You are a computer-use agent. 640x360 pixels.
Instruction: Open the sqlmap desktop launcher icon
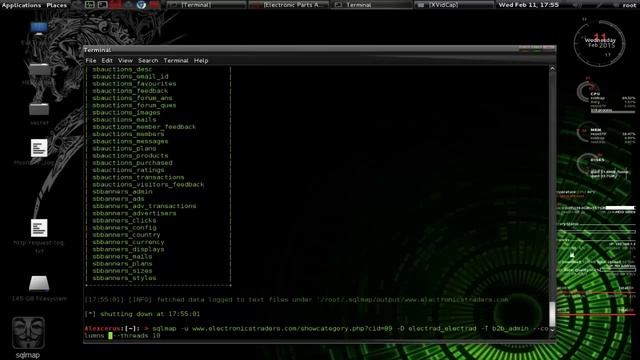click(28, 333)
